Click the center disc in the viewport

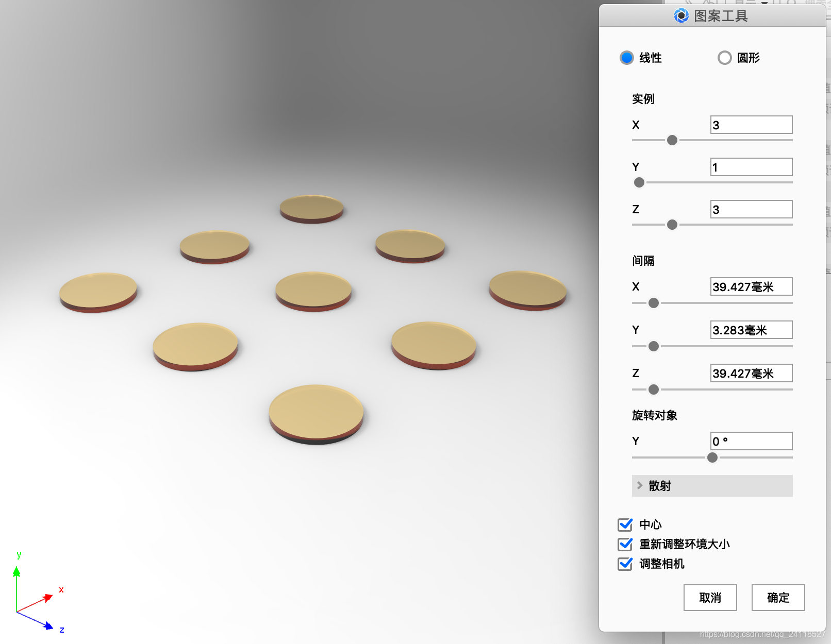(313, 292)
